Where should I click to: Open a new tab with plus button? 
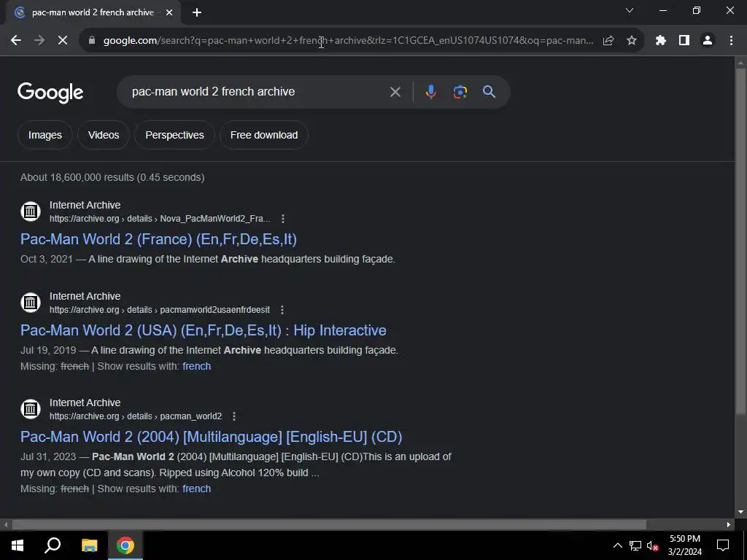point(197,12)
